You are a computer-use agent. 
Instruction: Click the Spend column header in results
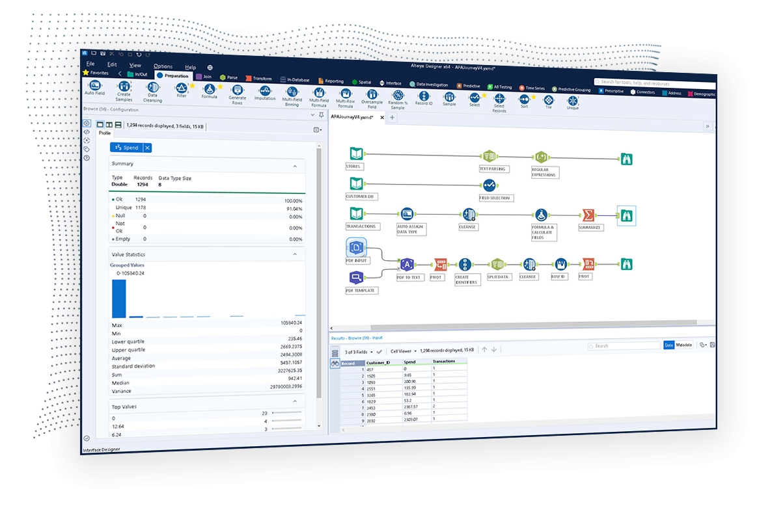pos(417,362)
